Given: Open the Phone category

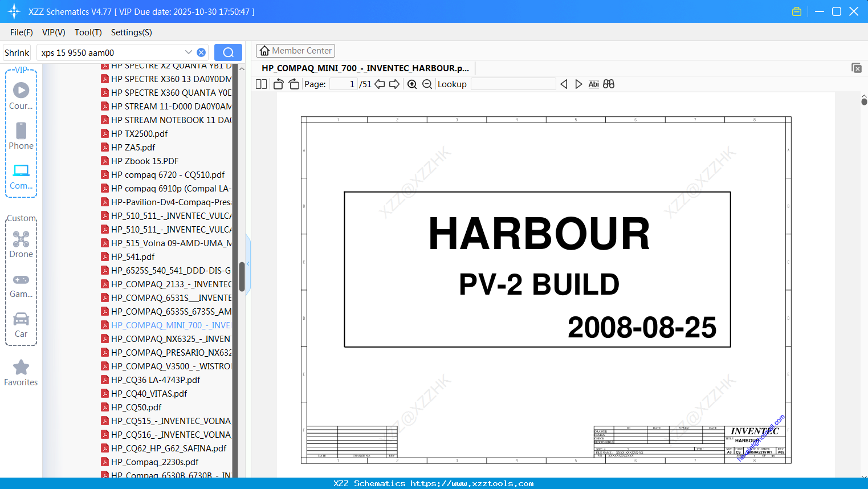Looking at the screenshot, I should click(21, 136).
